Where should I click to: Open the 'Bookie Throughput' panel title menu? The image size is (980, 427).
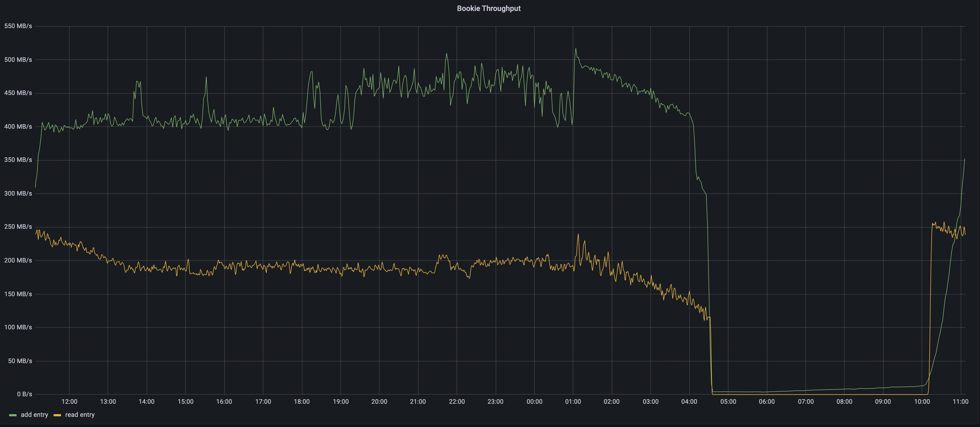click(489, 8)
